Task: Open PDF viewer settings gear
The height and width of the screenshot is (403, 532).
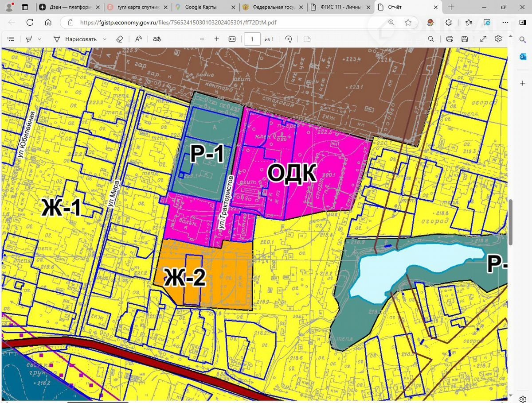Action: click(x=498, y=39)
